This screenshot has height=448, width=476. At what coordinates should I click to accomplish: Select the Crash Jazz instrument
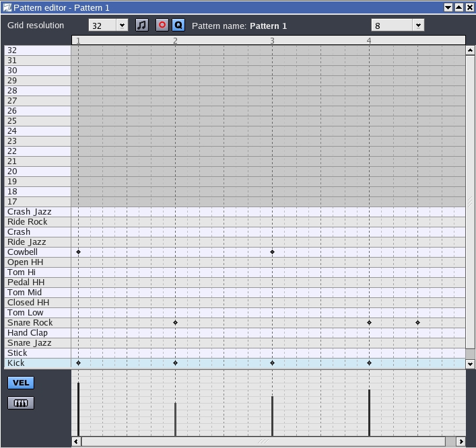click(37, 212)
